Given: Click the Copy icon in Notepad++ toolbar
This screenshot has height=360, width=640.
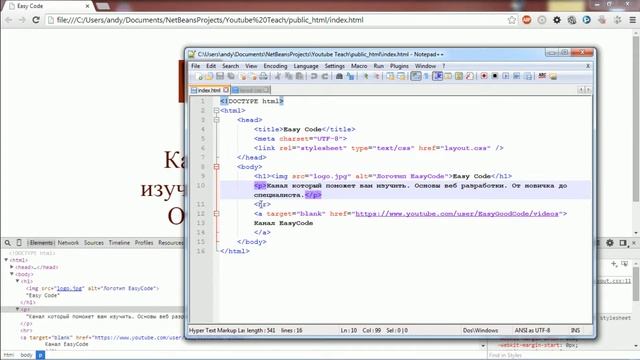Looking at the screenshot, I should pyautogui.click(x=289, y=76).
